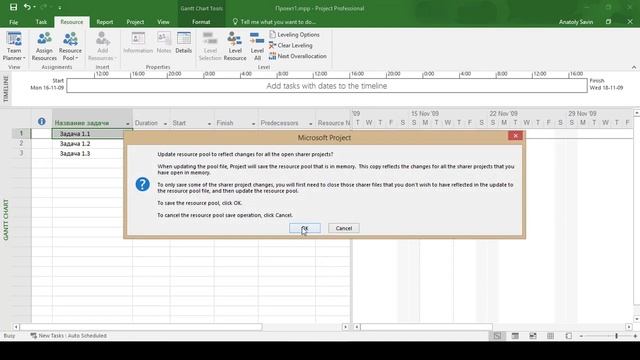Switch to Resource Sheet view in status bar
640x360 pixels.
click(x=551, y=336)
